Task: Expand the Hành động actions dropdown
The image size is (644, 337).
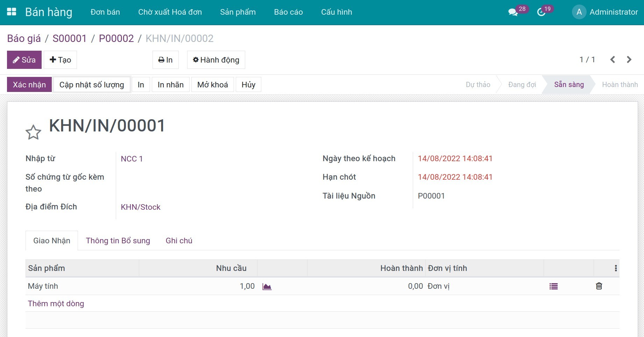Action: (x=216, y=60)
